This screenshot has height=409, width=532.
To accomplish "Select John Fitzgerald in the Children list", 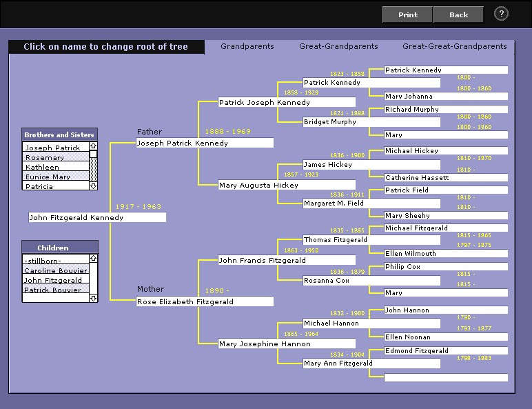I will tap(56, 279).
